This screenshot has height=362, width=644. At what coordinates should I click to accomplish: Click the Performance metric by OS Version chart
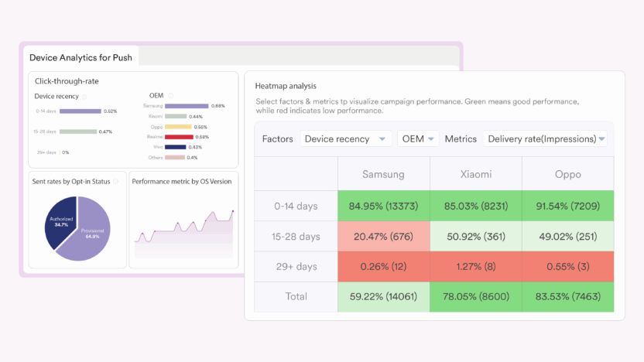tap(183, 228)
